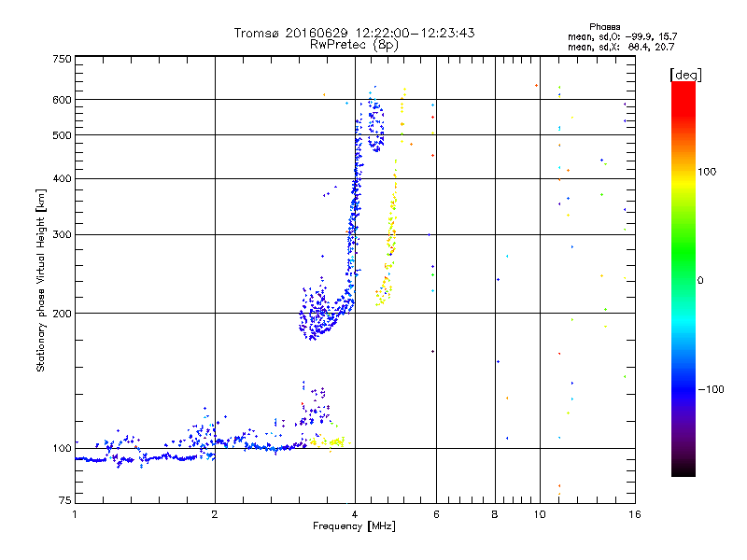Viewport: 747px width, 560px height.
Task: Click the x-axis tick label "4"
Action: (x=355, y=514)
